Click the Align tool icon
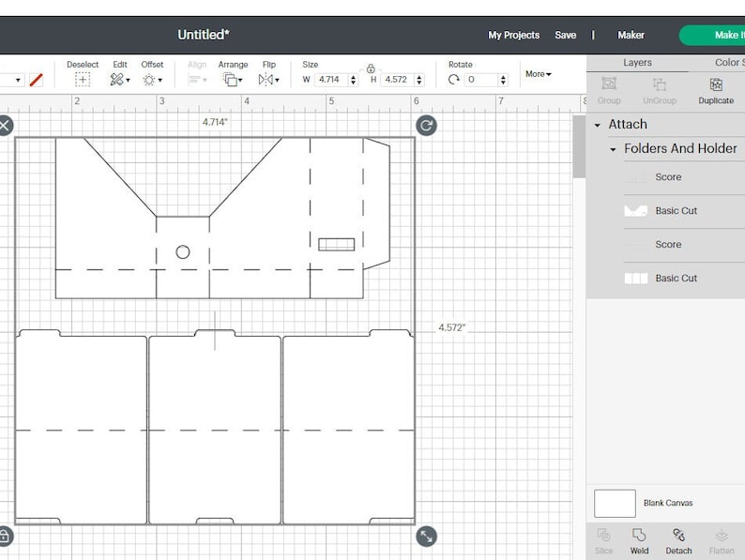The image size is (745, 560). pos(194,80)
